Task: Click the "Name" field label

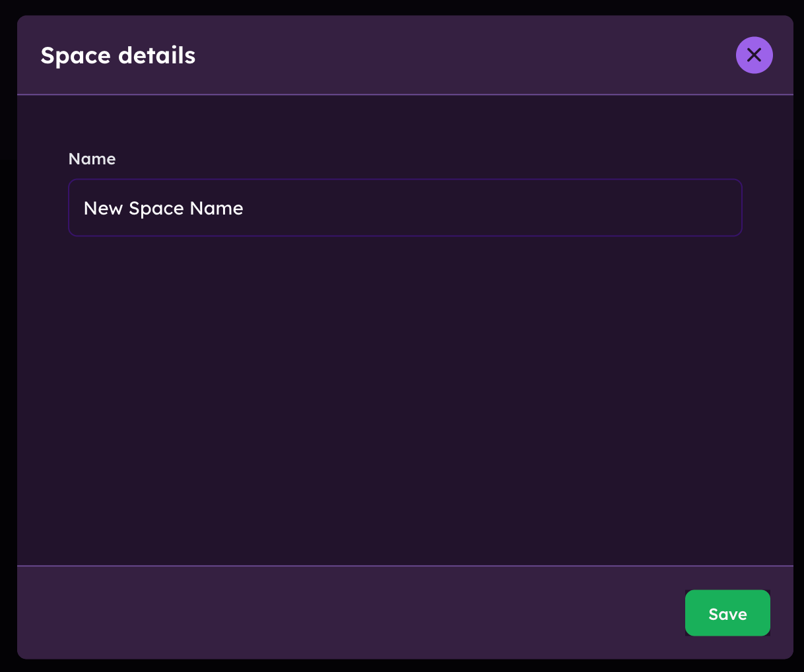Action: tap(92, 159)
